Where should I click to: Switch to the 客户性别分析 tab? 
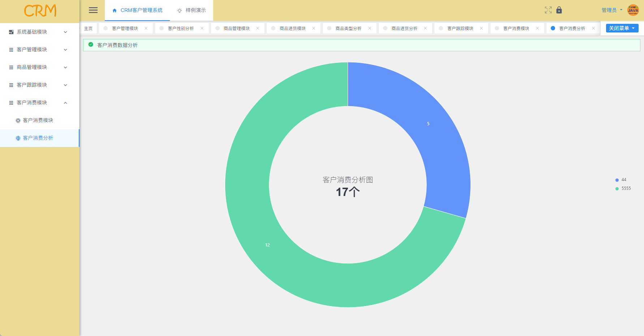pos(181,28)
